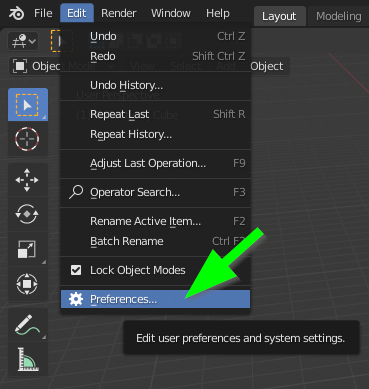Open the Object menu in viewport header
Screen dimensions: 369x389
tap(267, 66)
